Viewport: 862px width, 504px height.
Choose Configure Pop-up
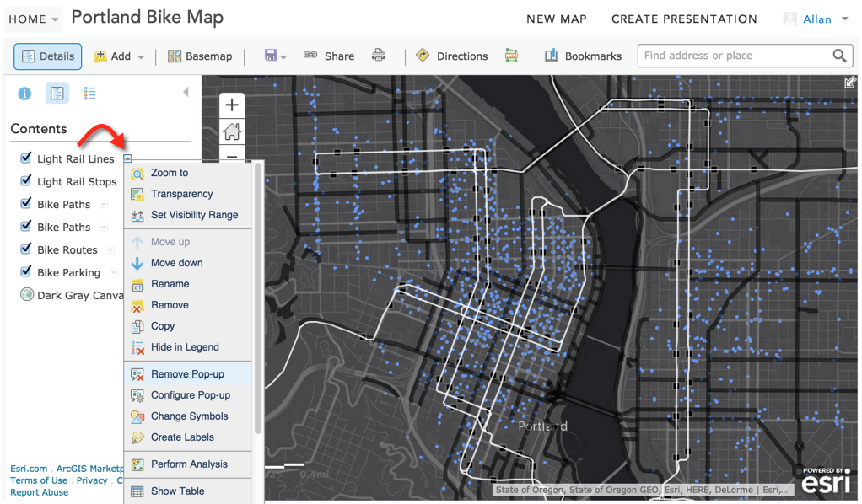coord(188,395)
